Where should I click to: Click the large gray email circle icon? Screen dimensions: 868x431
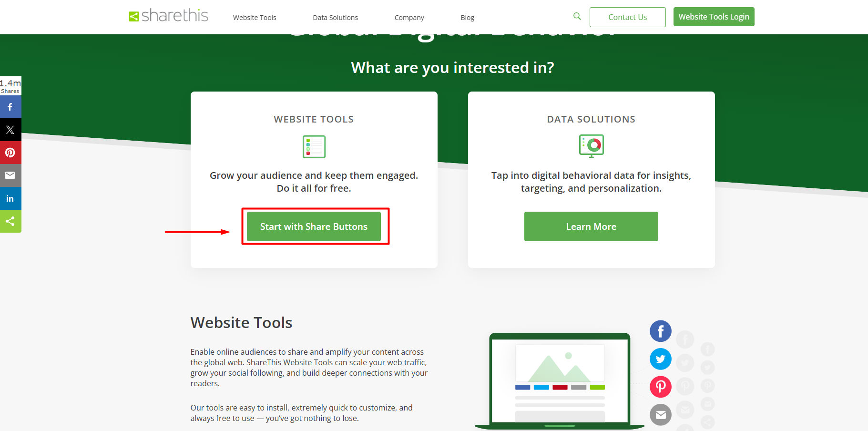click(x=661, y=415)
